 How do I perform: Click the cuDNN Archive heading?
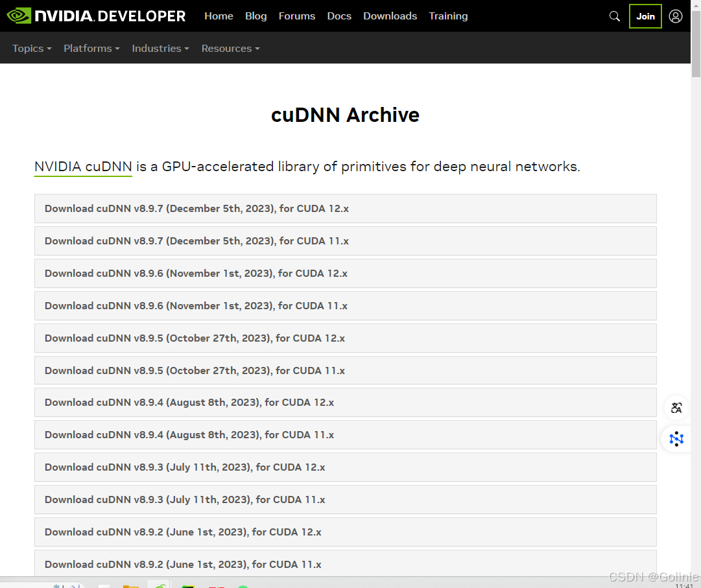345,115
